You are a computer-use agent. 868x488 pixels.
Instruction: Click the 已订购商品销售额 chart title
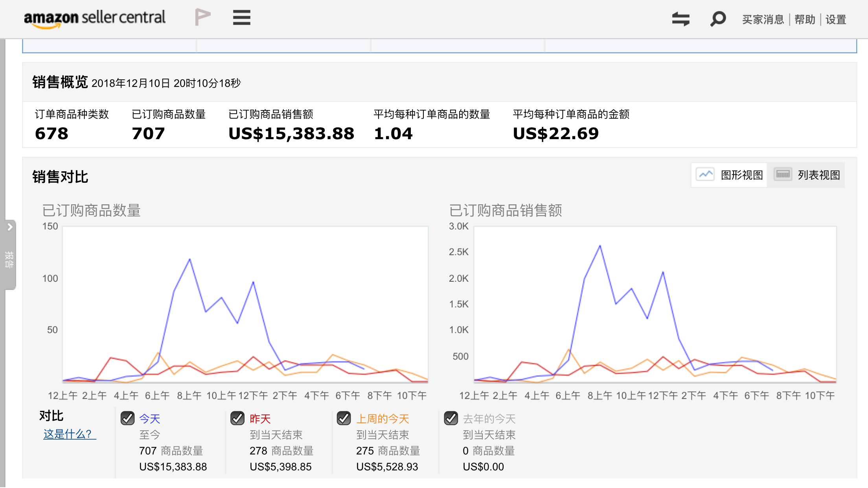(506, 211)
